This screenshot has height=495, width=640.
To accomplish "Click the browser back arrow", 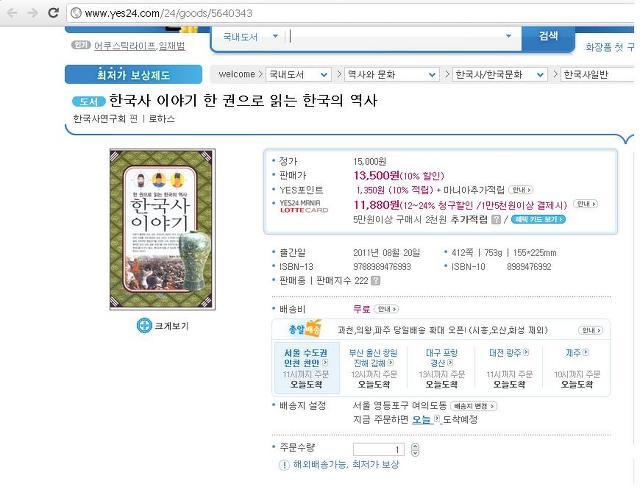I will click(x=12, y=13).
